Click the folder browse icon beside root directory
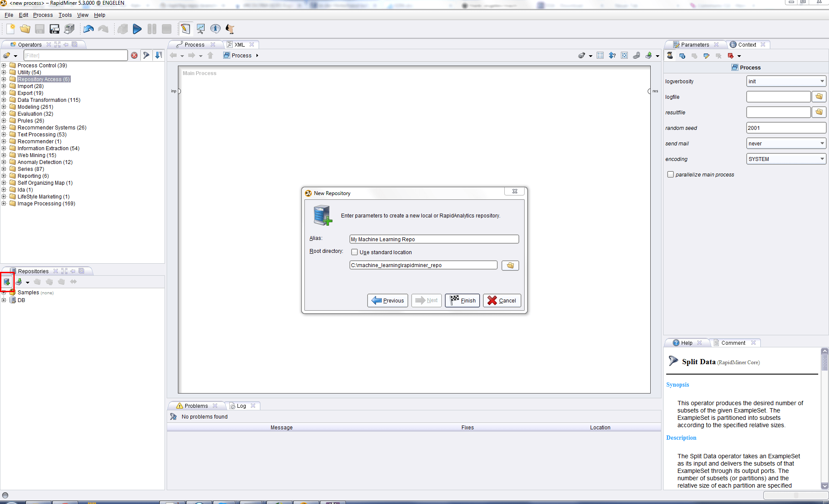The width and height of the screenshot is (829, 504). 510,265
